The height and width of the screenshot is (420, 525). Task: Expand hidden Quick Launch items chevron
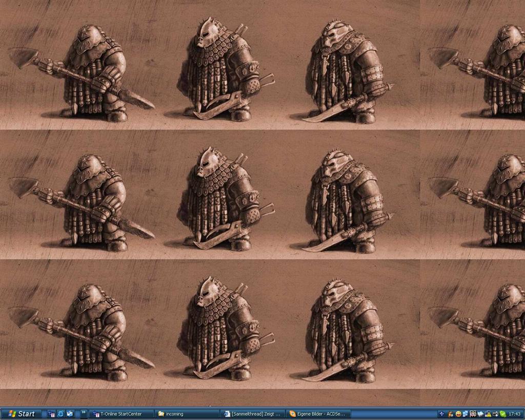(x=84, y=413)
